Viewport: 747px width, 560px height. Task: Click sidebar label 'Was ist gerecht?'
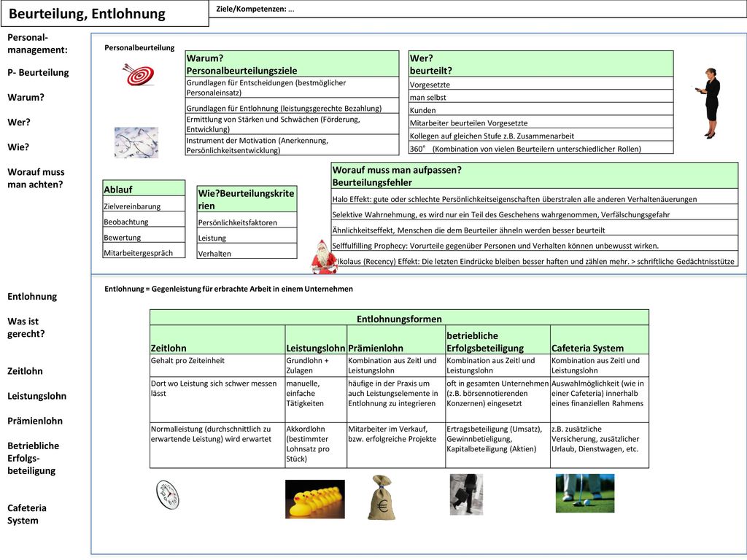26,327
